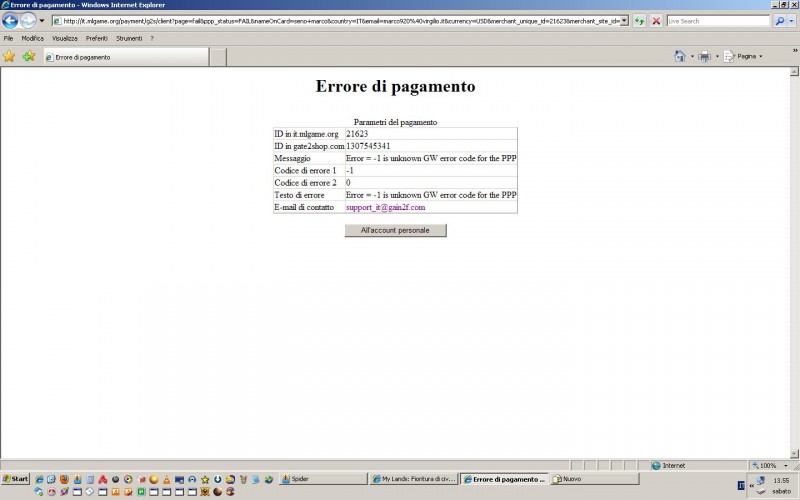Expand the address bar URL dropdown
The width and height of the screenshot is (800, 500).
point(625,20)
